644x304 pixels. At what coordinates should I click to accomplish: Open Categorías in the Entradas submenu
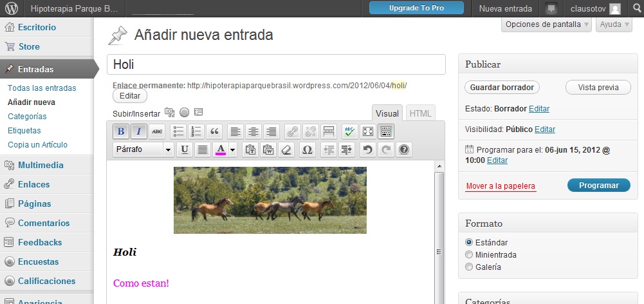27,117
